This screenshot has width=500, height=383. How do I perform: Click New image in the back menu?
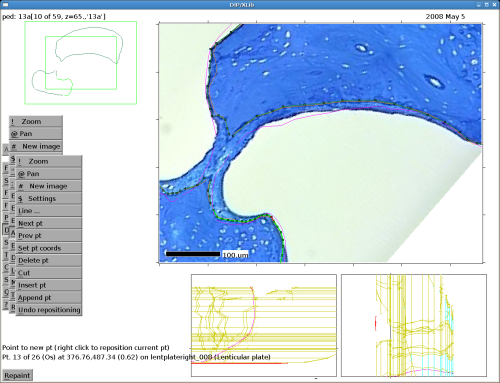click(36, 146)
